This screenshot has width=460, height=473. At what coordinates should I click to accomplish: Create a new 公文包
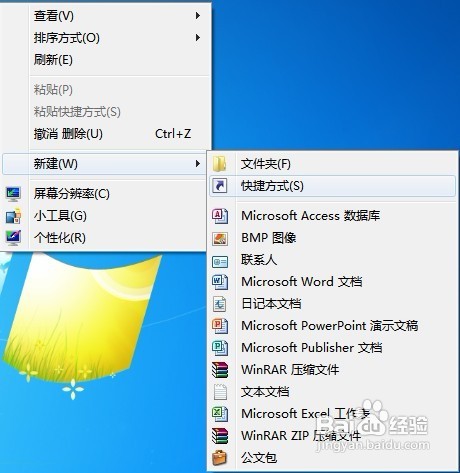click(x=332, y=458)
